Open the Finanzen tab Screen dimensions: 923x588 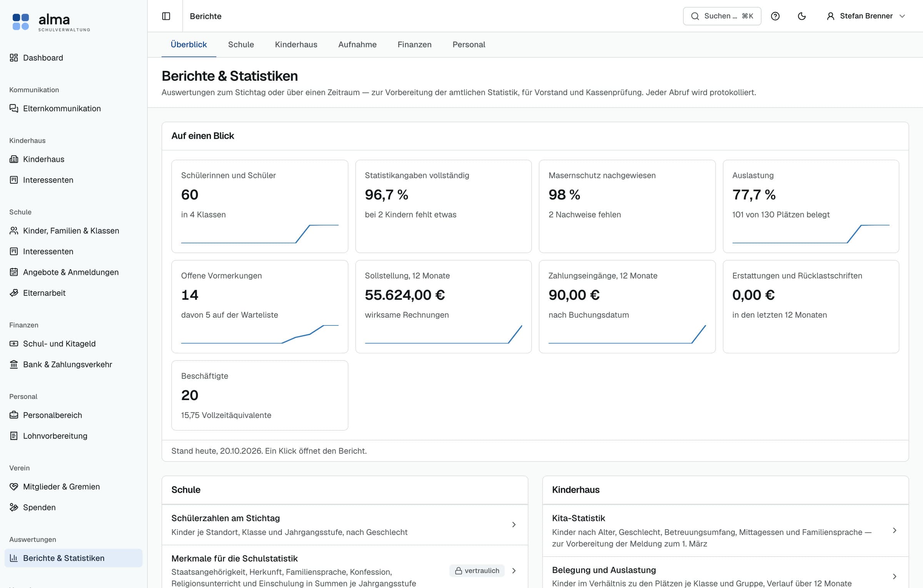415,45
